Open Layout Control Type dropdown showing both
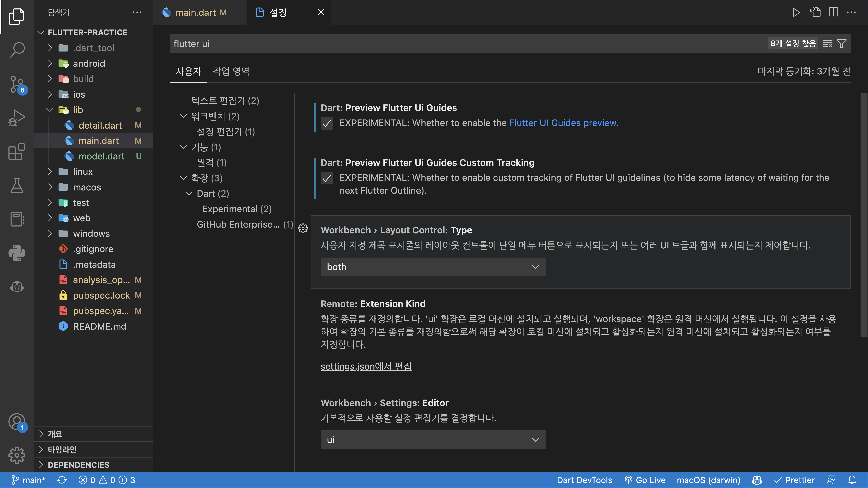The height and width of the screenshot is (488, 868). pyautogui.click(x=433, y=267)
